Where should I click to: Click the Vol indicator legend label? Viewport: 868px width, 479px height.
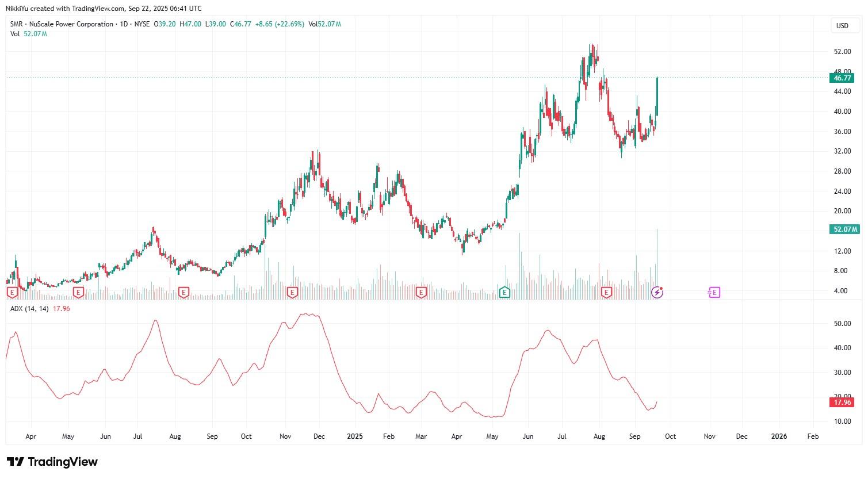15,34
